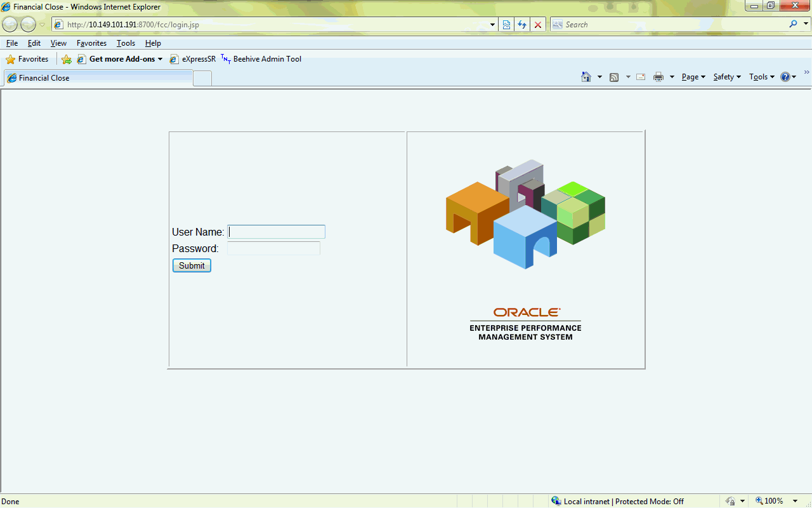Open the eXpressSR favorite link
Screen dimensions: 812x508
pos(193,59)
